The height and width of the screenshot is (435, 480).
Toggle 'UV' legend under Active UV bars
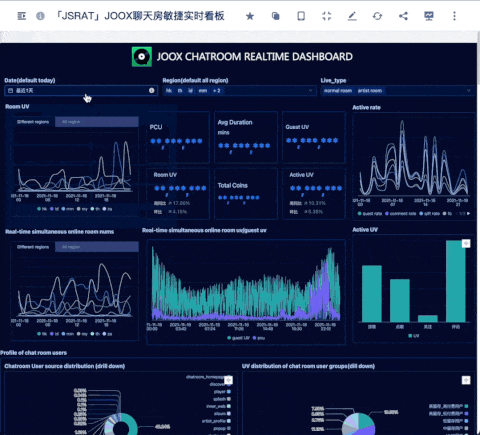[x=414, y=336]
